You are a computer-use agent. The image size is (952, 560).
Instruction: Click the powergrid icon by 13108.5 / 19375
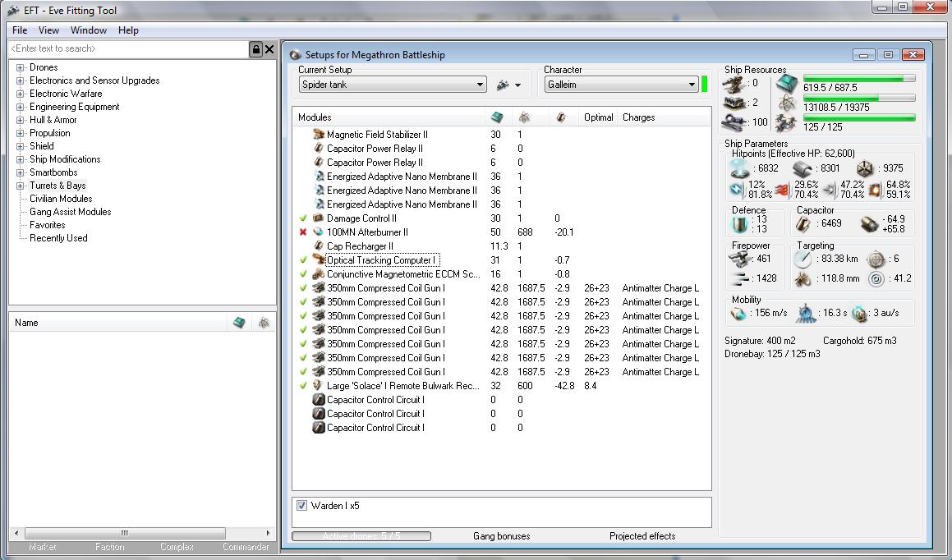point(787,103)
